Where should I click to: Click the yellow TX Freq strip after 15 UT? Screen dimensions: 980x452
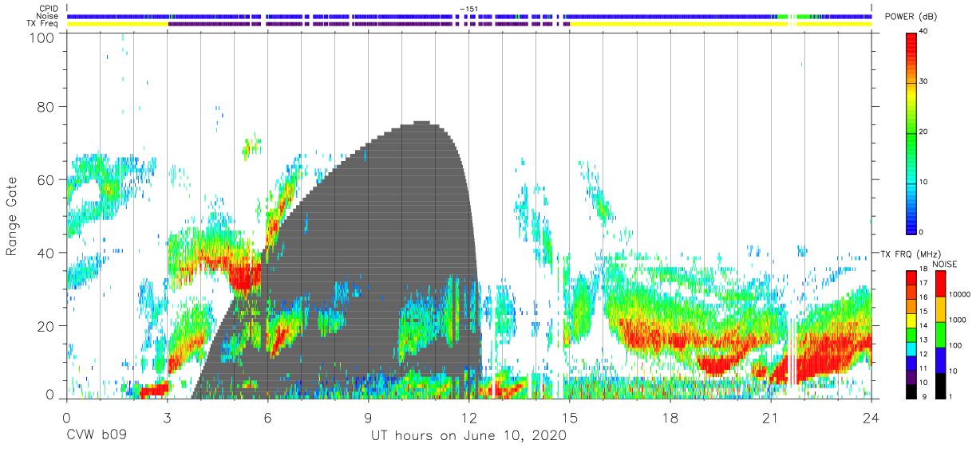point(678,24)
